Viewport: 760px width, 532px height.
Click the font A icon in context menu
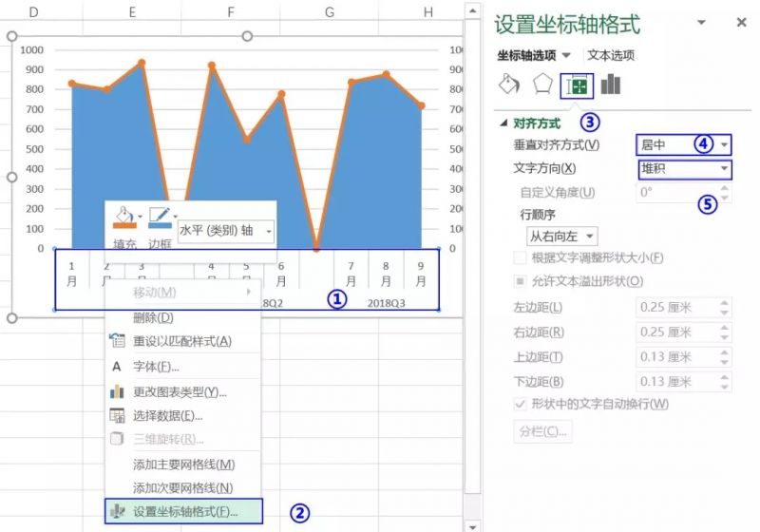click(x=117, y=367)
